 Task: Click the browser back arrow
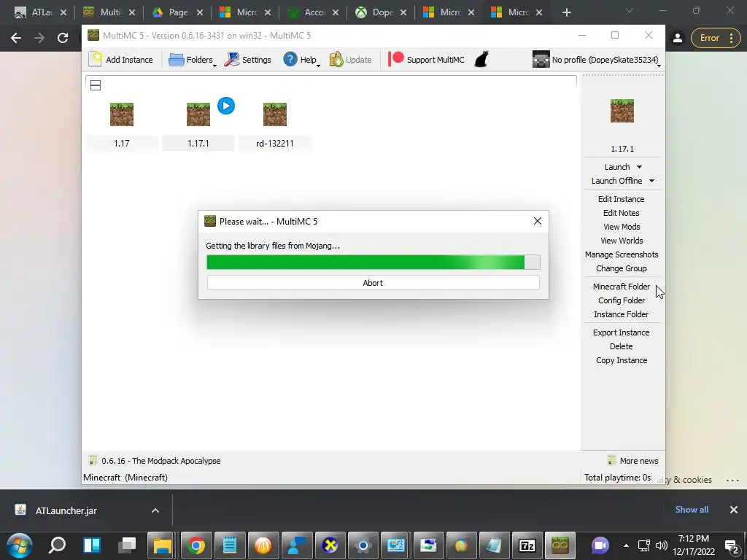(x=16, y=38)
